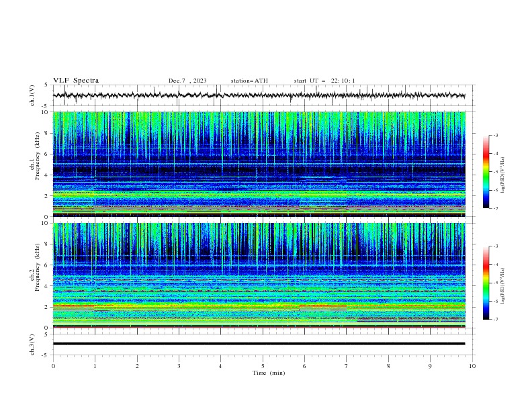Click the ch.2 colorbar "log(PSD)(V²/Hz)" label
The width and height of the screenshot is (532, 411).
click(x=502, y=286)
